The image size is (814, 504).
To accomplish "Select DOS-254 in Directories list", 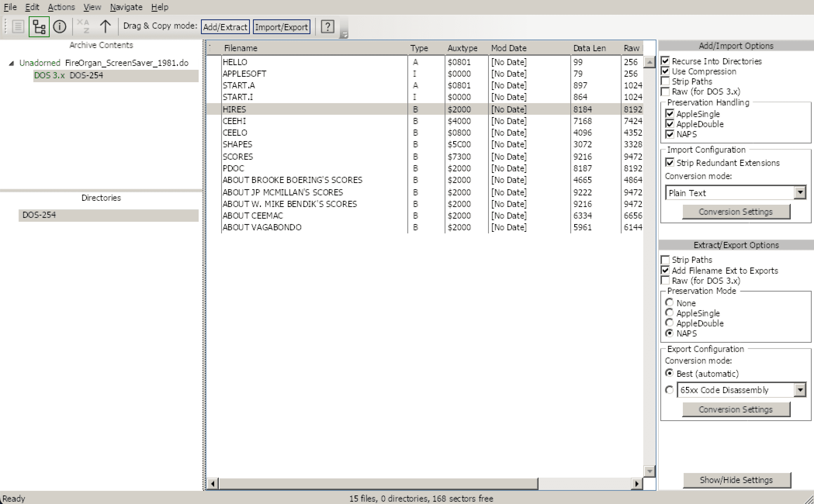I will [x=109, y=215].
